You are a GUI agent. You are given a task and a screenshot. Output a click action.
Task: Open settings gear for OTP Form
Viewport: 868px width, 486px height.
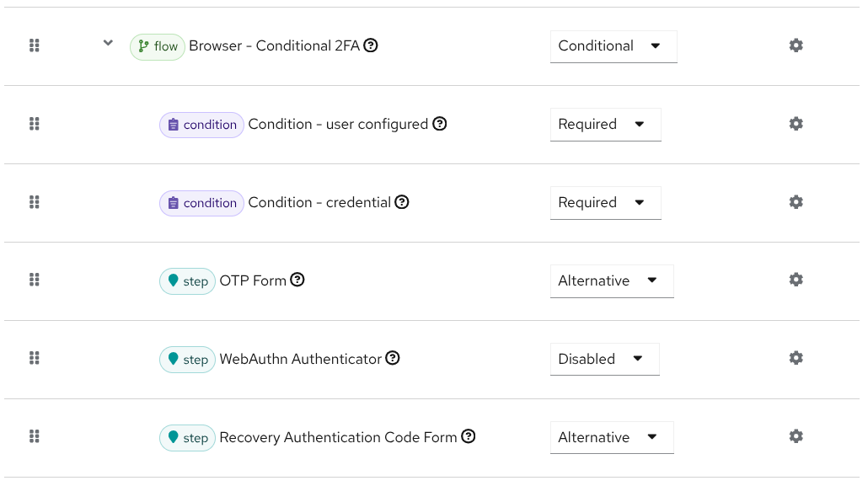pos(796,280)
